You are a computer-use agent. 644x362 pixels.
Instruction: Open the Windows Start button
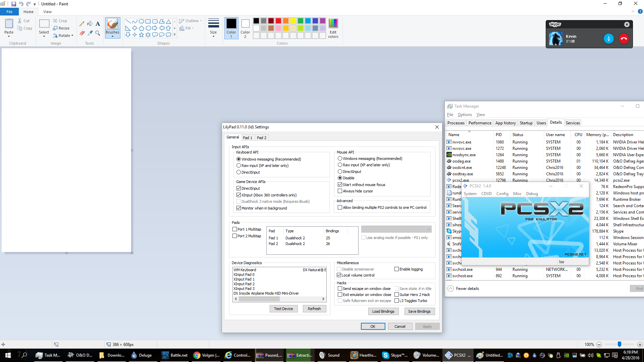(8, 355)
